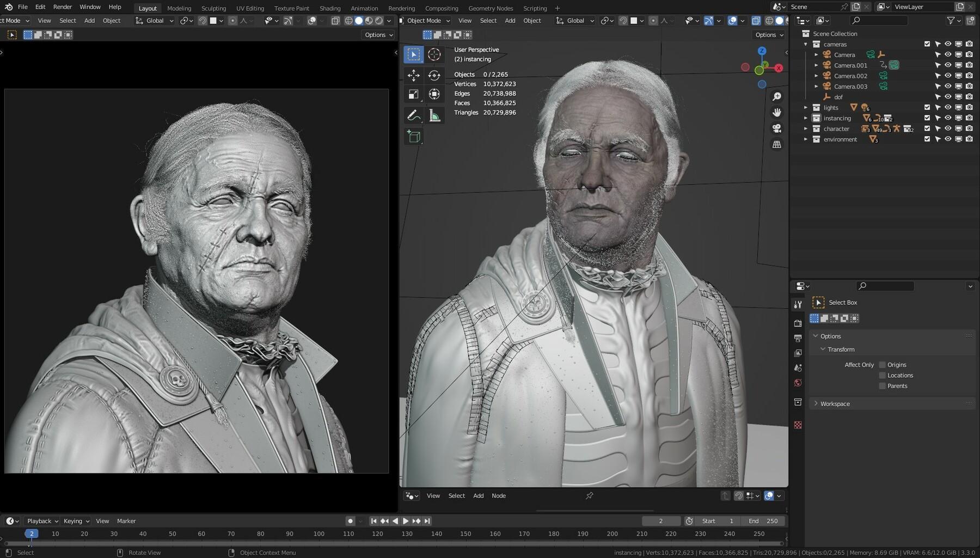The height and width of the screenshot is (558, 980).
Task: Select the Move tool in the viewport toolbar
Action: tap(414, 76)
